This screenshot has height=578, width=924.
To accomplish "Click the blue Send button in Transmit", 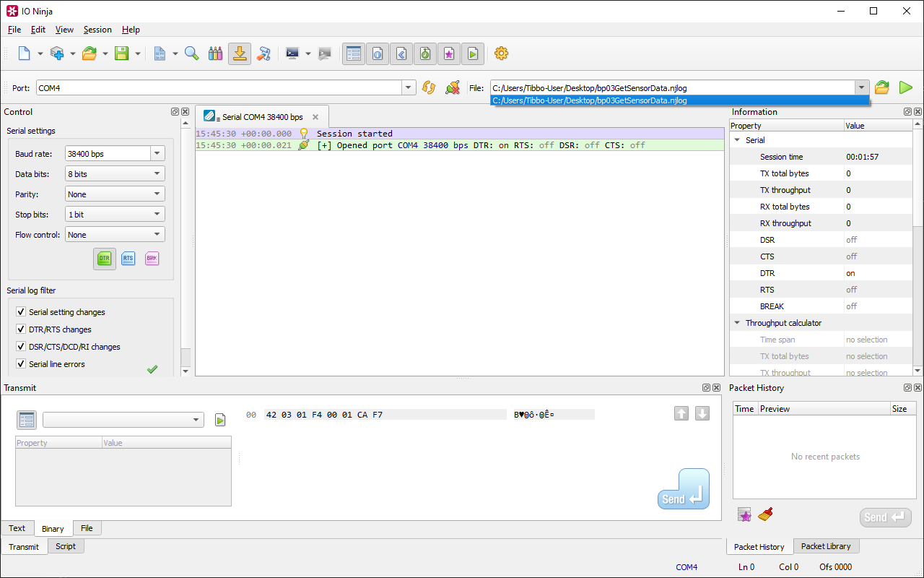I will (x=683, y=489).
